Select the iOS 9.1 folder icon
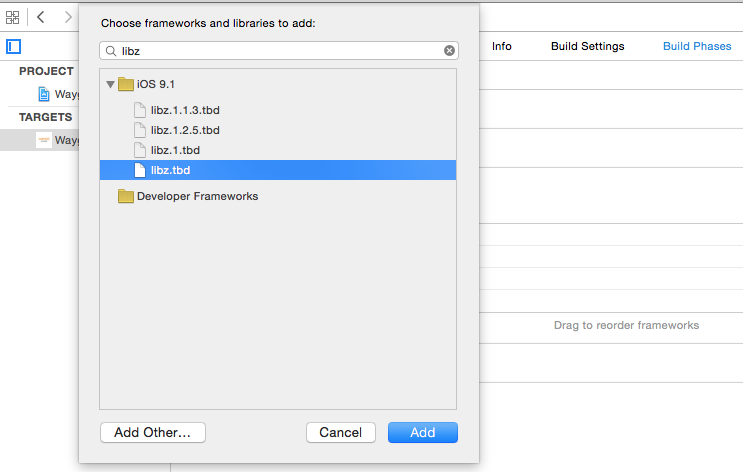 126,84
